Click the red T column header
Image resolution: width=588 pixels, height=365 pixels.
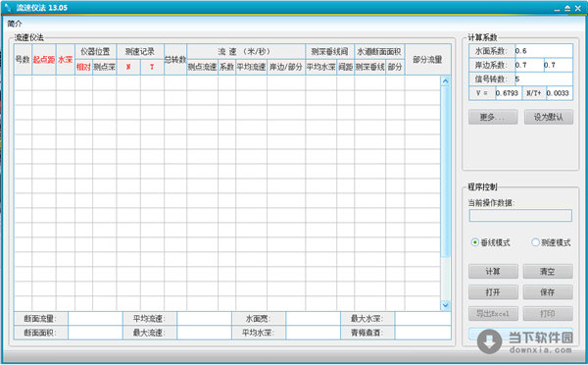[152, 67]
